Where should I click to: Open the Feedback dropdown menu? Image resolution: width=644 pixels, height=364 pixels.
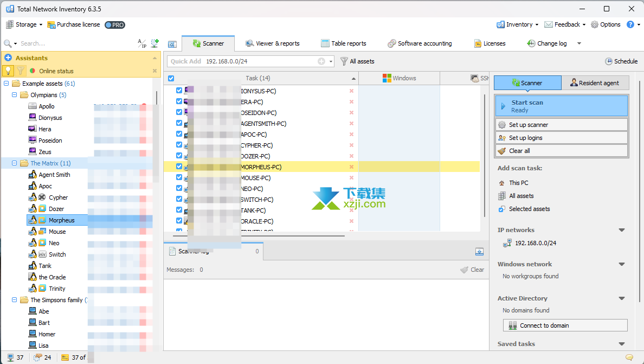pos(565,24)
